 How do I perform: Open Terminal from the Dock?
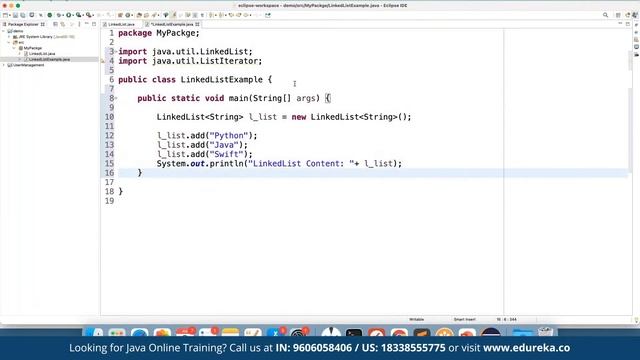point(353,333)
